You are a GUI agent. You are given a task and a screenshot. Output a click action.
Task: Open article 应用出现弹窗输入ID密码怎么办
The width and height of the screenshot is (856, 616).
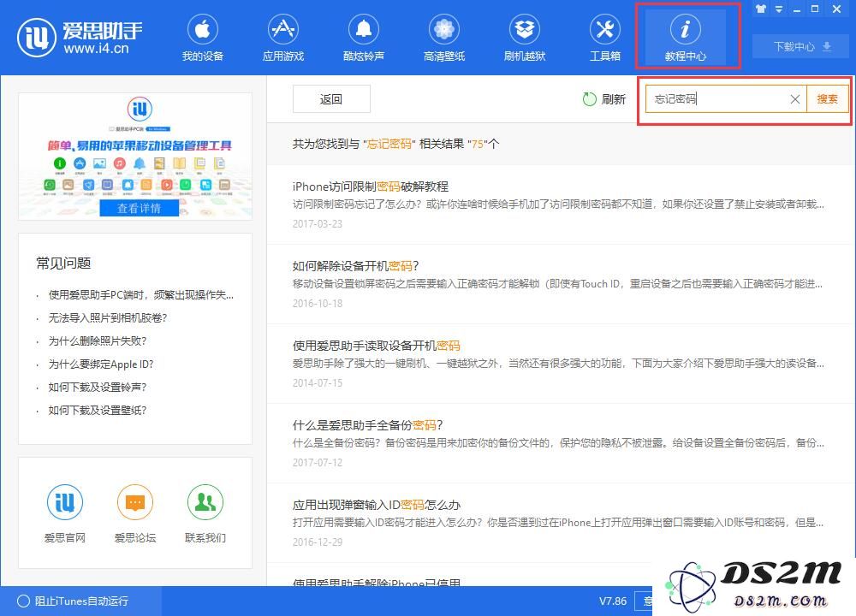coord(376,505)
